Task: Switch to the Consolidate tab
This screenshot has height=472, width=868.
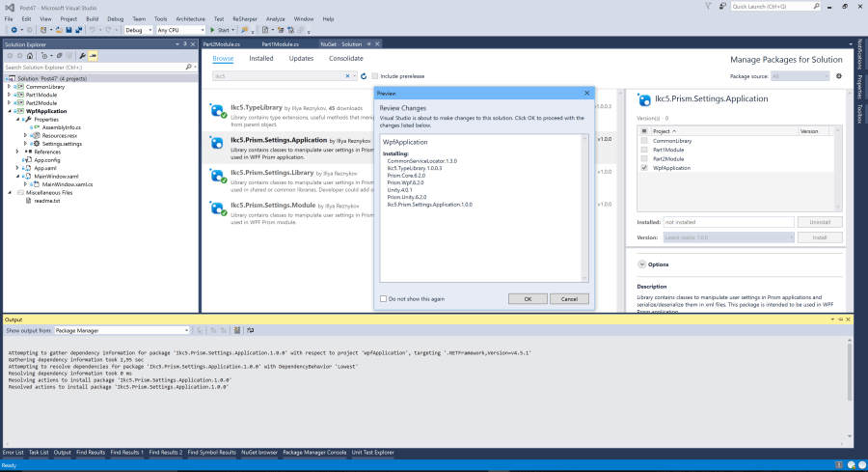Action: pos(346,58)
